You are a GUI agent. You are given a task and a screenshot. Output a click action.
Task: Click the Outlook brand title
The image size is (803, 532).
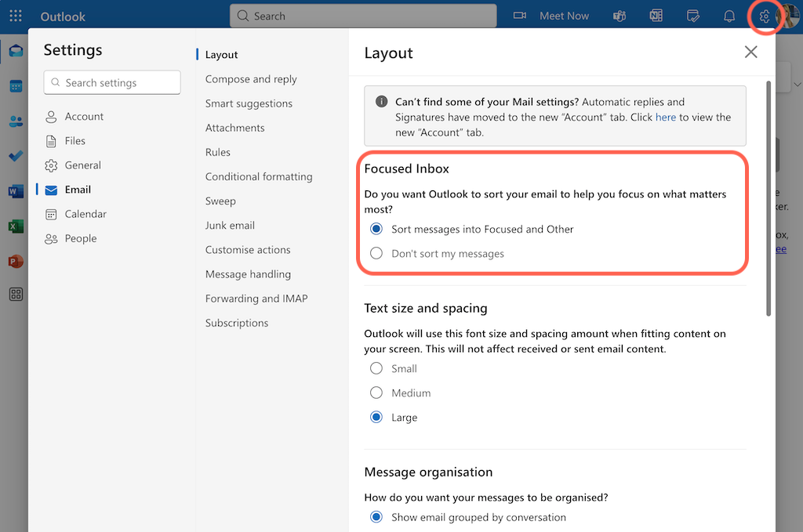point(63,16)
